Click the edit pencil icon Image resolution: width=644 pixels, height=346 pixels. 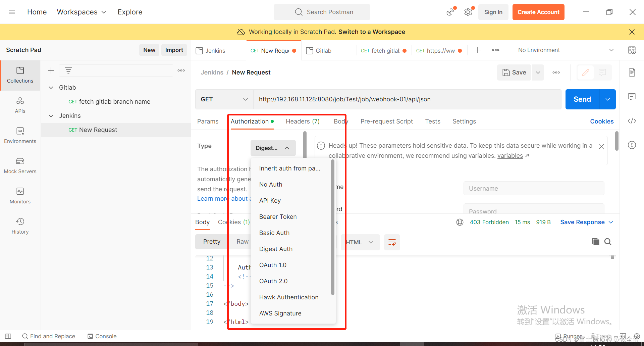[x=586, y=72]
